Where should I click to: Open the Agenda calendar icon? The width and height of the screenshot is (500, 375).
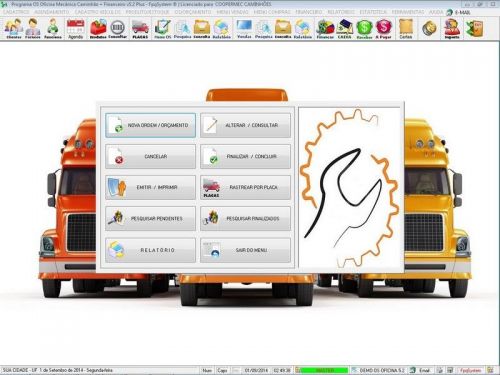[x=76, y=29]
